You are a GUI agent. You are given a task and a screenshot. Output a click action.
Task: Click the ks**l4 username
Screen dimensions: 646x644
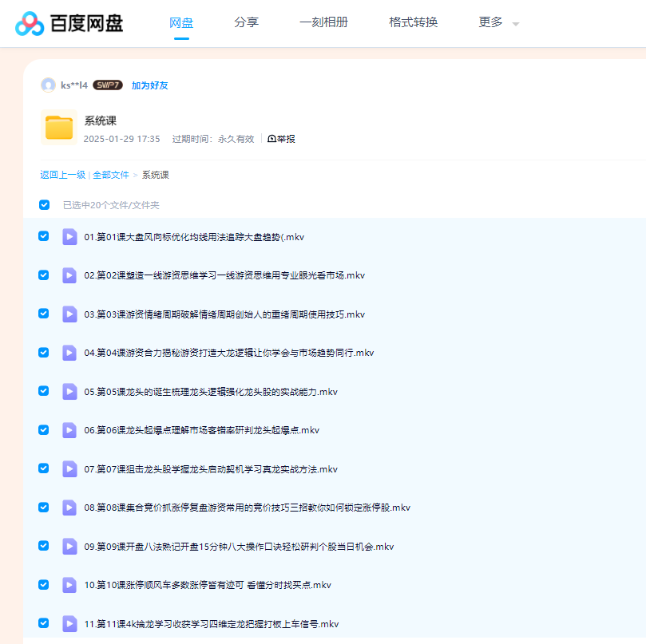(74, 85)
